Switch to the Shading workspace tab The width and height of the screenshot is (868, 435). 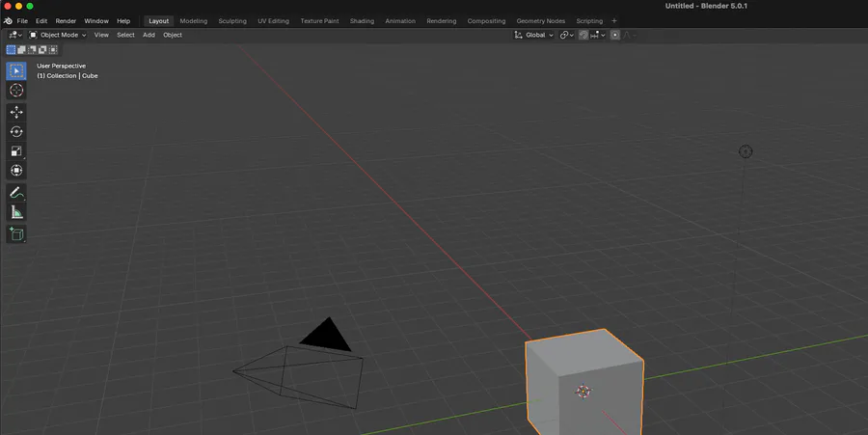362,21
